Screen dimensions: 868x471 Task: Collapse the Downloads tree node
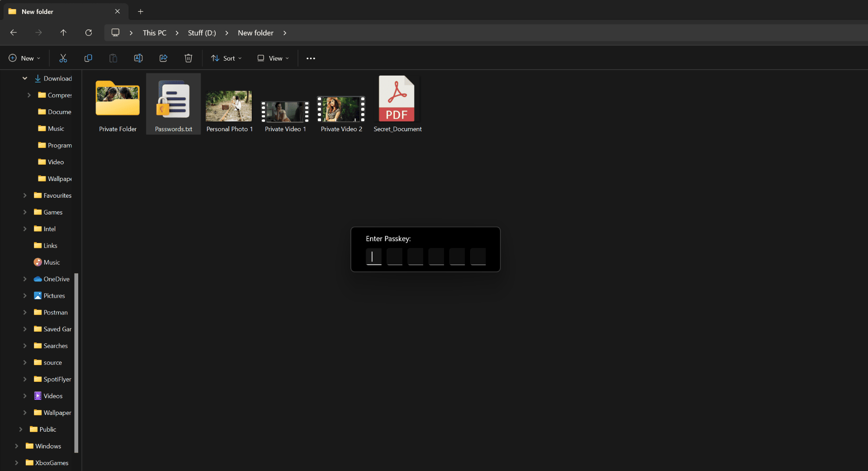[25, 78]
